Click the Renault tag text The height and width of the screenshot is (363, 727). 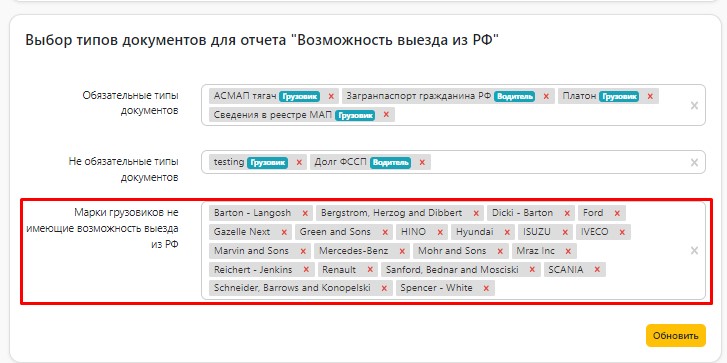tap(339, 269)
